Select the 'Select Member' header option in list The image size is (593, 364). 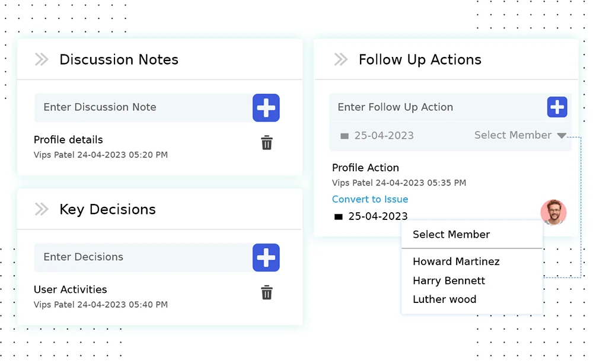pyautogui.click(x=451, y=234)
